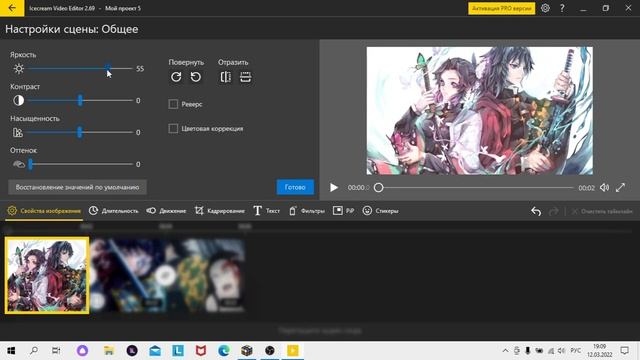Open the Движение tab
Image resolution: width=640 pixels, height=360 pixels.
[x=166, y=211]
